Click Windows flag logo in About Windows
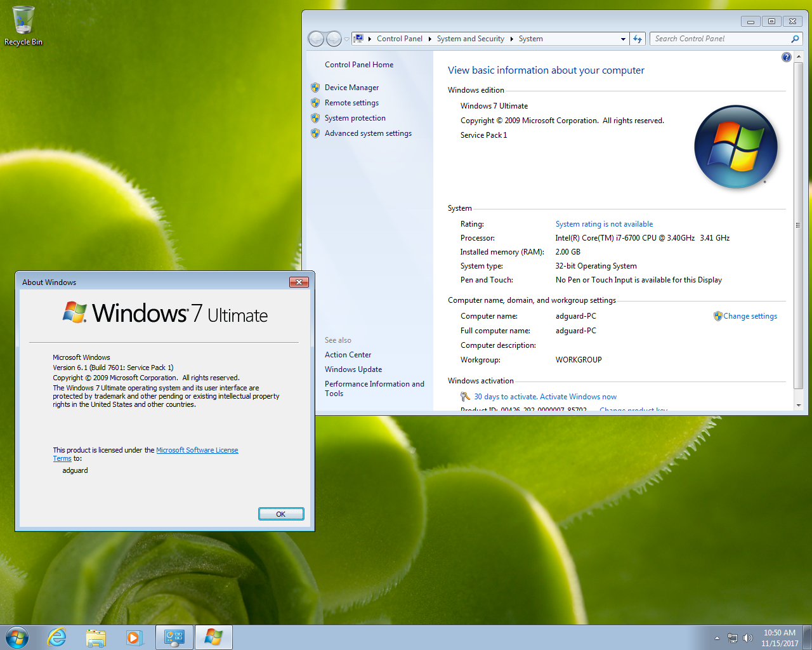The image size is (812, 650). [x=75, y=312]
